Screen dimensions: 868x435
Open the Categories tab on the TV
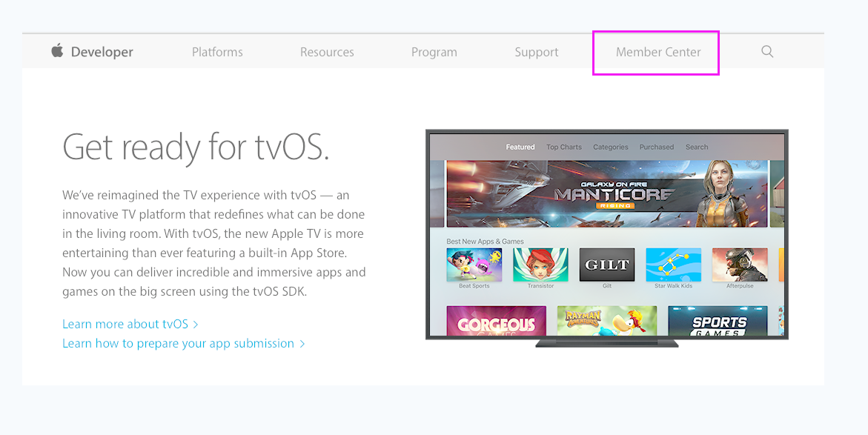tap(610, 147)
